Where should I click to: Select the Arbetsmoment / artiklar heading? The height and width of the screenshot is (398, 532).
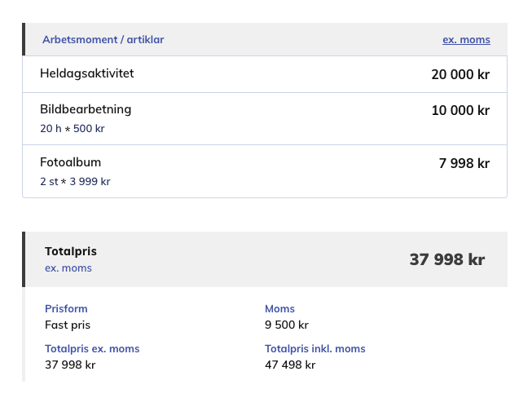[x=103, y=40]
